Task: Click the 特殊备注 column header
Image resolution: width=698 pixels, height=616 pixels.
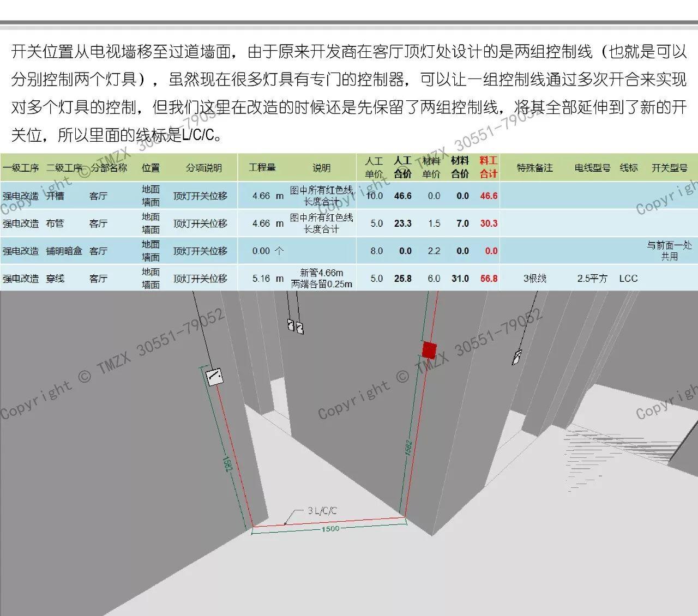Action: coord(534,168)
